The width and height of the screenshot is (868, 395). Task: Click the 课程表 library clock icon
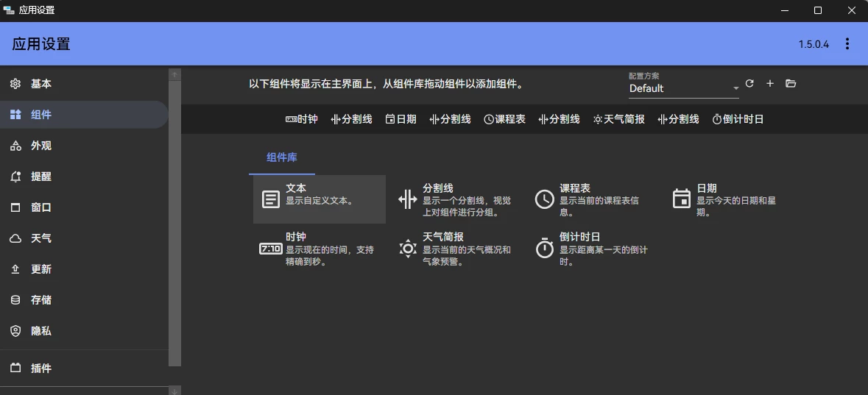coord(544,199)
